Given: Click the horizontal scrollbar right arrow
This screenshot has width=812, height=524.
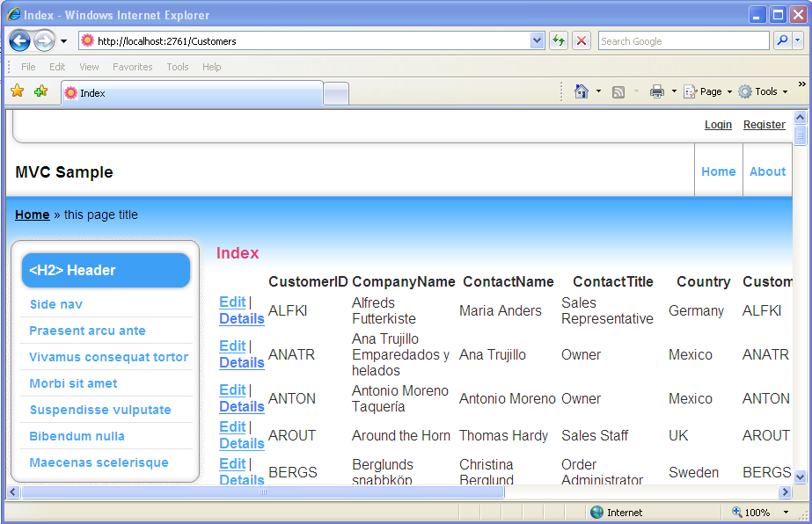Looking at the screenshot, I should tap(786, 491).
